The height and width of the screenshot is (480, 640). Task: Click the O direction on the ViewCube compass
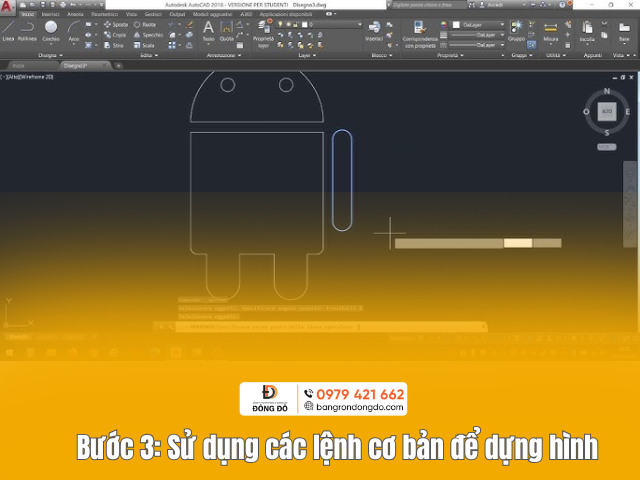(587, 111)
